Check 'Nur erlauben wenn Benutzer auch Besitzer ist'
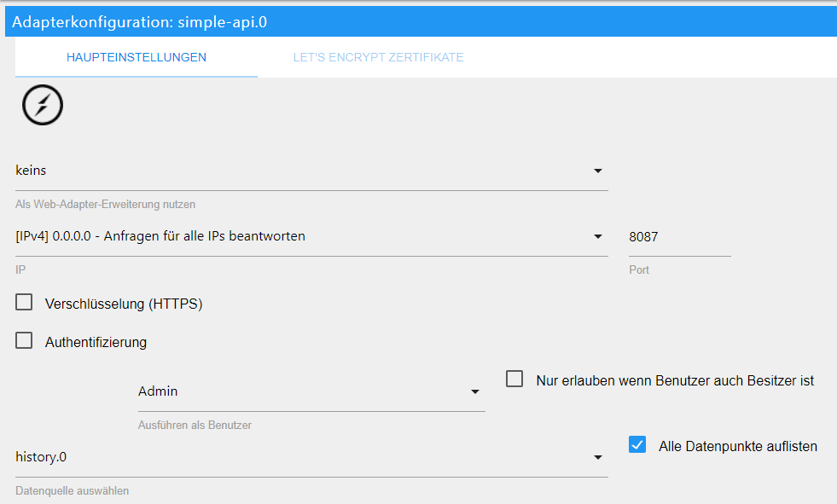Screen dimensions: 837x504 (514, 379)
